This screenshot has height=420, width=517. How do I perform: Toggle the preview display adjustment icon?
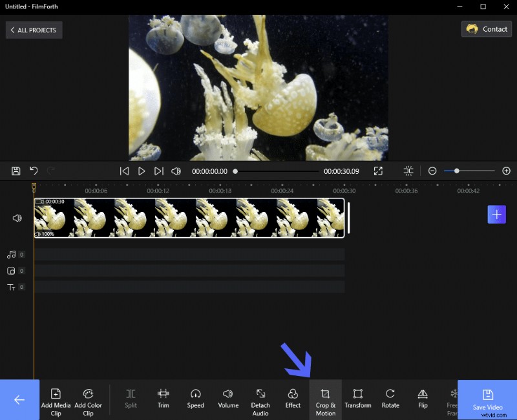coord(408,171)
